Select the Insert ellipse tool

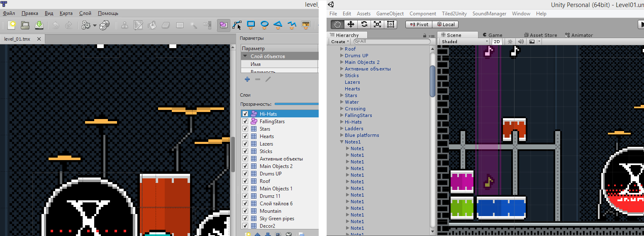pos(264,25)
